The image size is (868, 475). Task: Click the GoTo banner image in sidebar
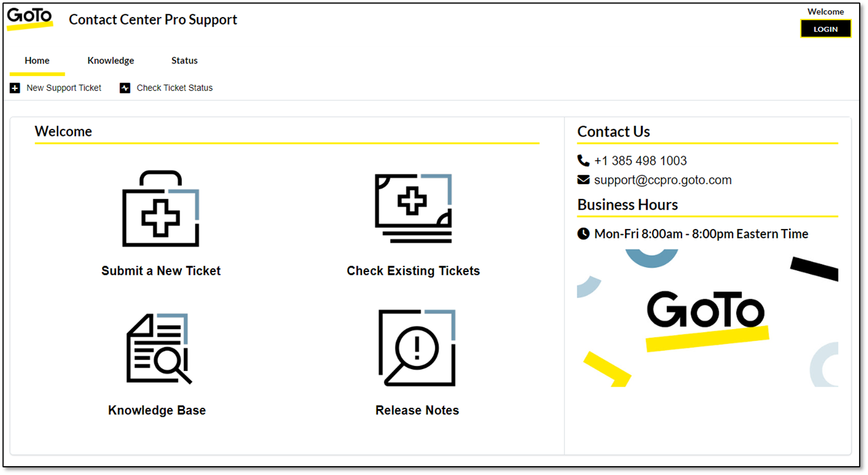[707, 318]
